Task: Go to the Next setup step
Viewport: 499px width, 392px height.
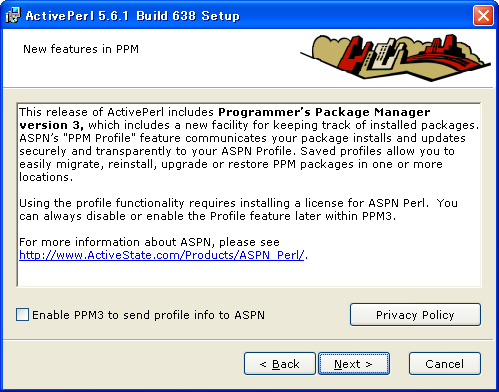Action: click(x=354, y=364)
